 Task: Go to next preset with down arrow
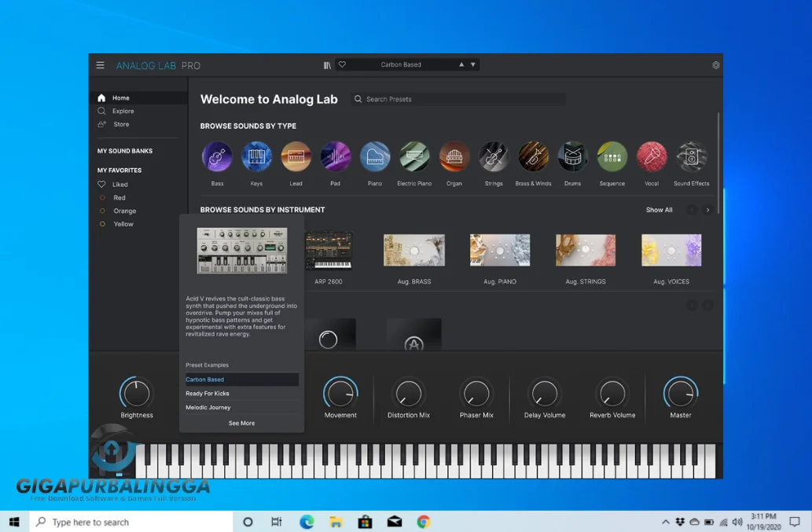(472, 65)
